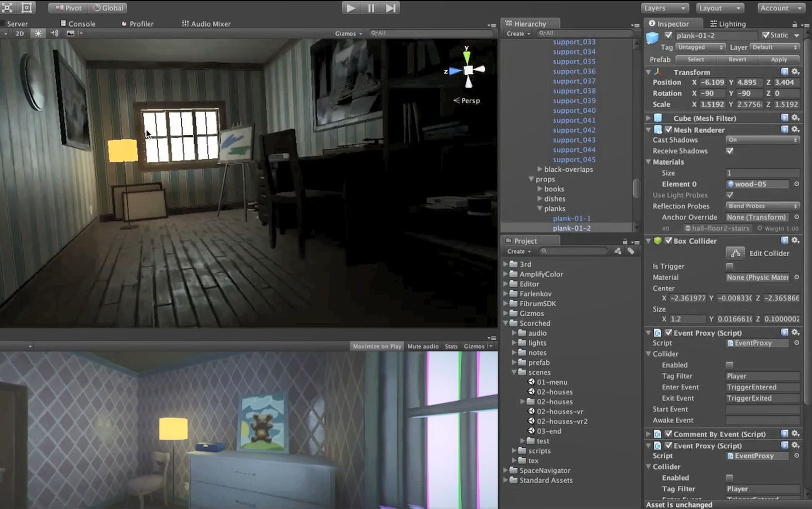Uncheck Receive Shadows on Mesh Renderer
This screenshot has width=812, height=509.
pos(729,151)
